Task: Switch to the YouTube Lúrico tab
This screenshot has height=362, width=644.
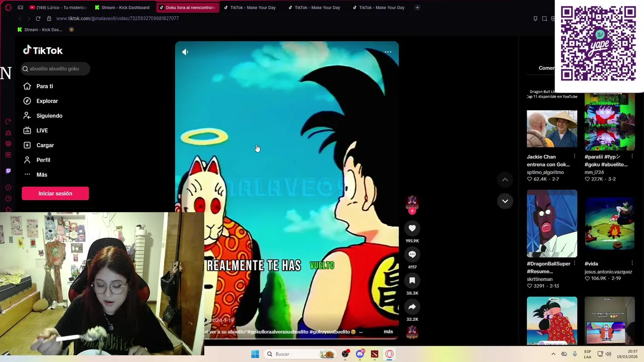Action: click(58, 8)
